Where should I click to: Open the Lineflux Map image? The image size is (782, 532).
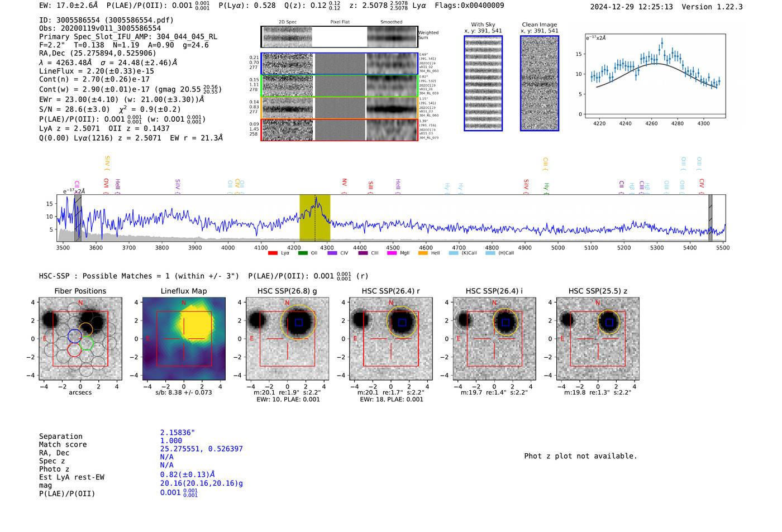click(184, 339)
